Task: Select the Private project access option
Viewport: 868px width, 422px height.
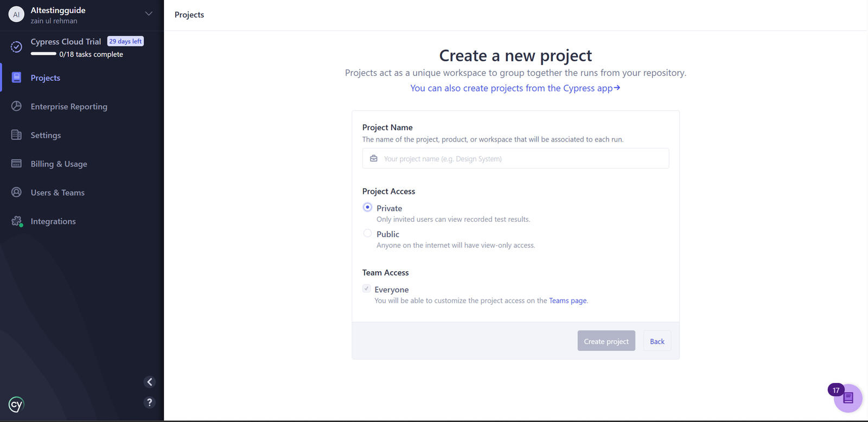Action: point(368,208)
